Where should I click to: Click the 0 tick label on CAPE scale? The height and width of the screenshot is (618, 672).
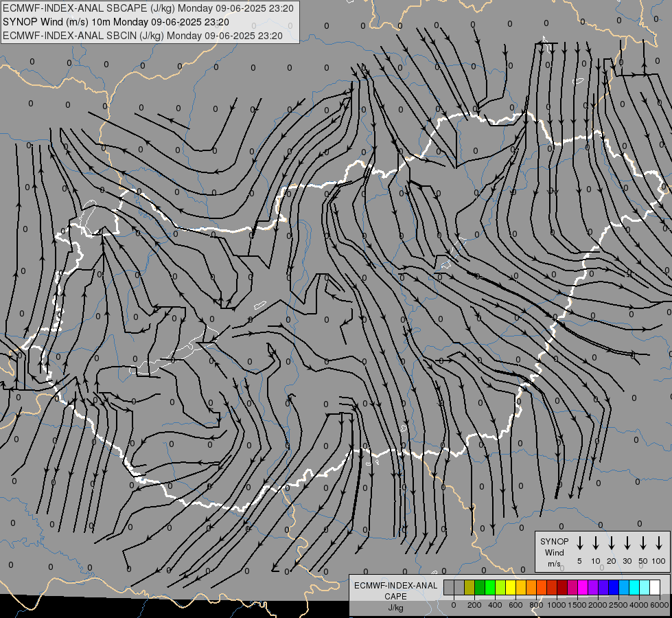(x=454, y=605)
